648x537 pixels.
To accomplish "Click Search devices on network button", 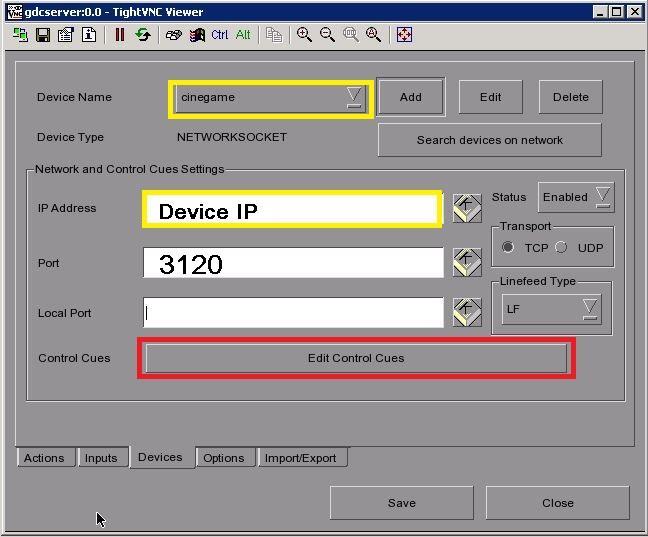I will tap(490, 140).
